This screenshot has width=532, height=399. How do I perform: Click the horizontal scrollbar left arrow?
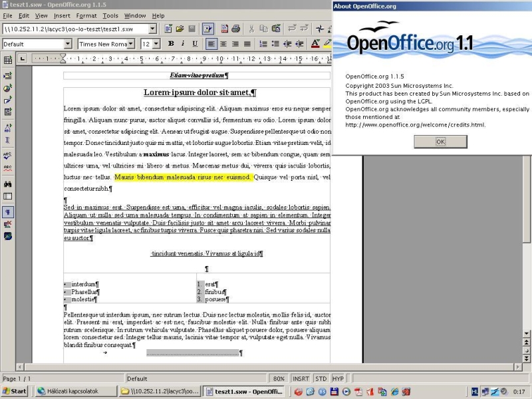coord(20,367)
